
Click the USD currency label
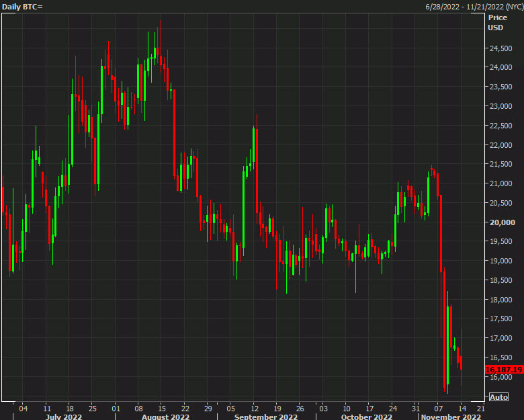point(496,28)
